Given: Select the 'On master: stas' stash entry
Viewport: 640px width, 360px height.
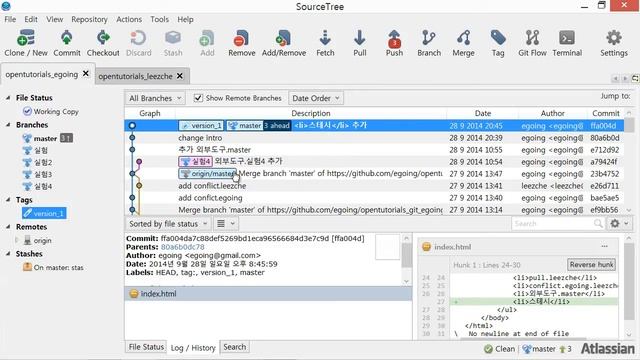Looking at the screenshot, I should [x=53, y=267].
